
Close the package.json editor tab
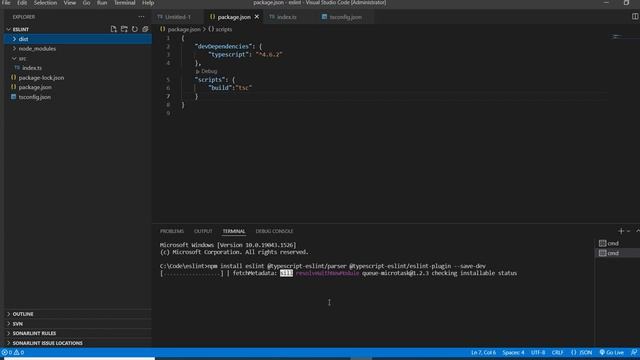[257, 17]
